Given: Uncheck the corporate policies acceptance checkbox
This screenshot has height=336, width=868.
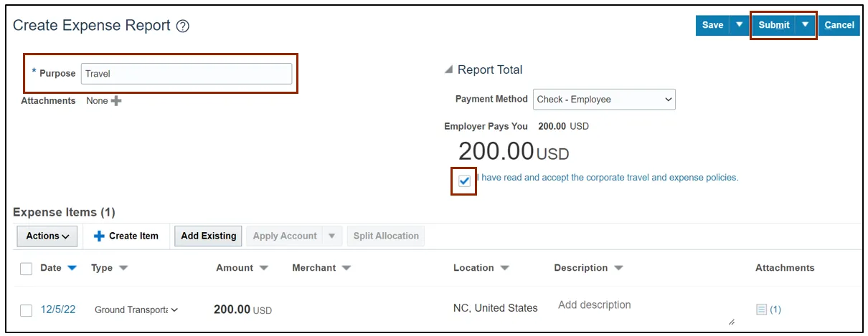Looking at the screenshot, I should (464, 181).
